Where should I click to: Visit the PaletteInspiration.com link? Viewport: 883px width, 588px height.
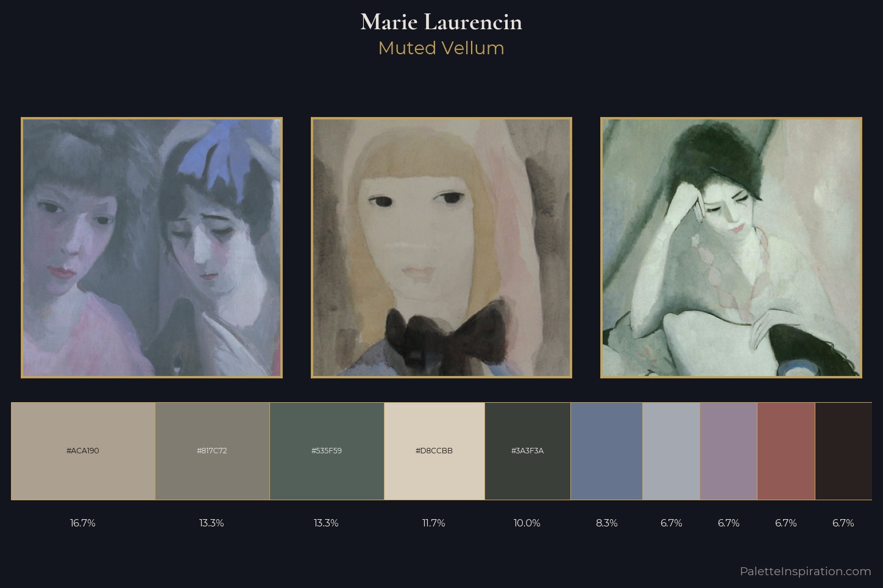point(806,572)
